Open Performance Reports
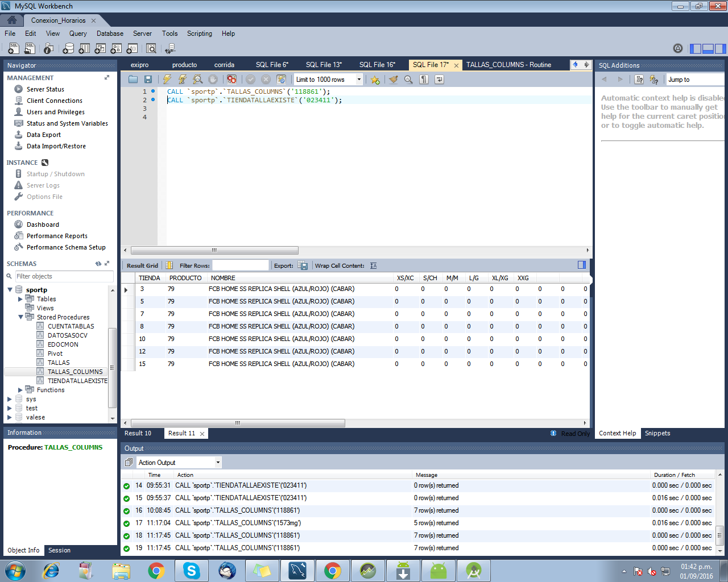Viewport: 728px width, 582px height. tap(57, 236)
